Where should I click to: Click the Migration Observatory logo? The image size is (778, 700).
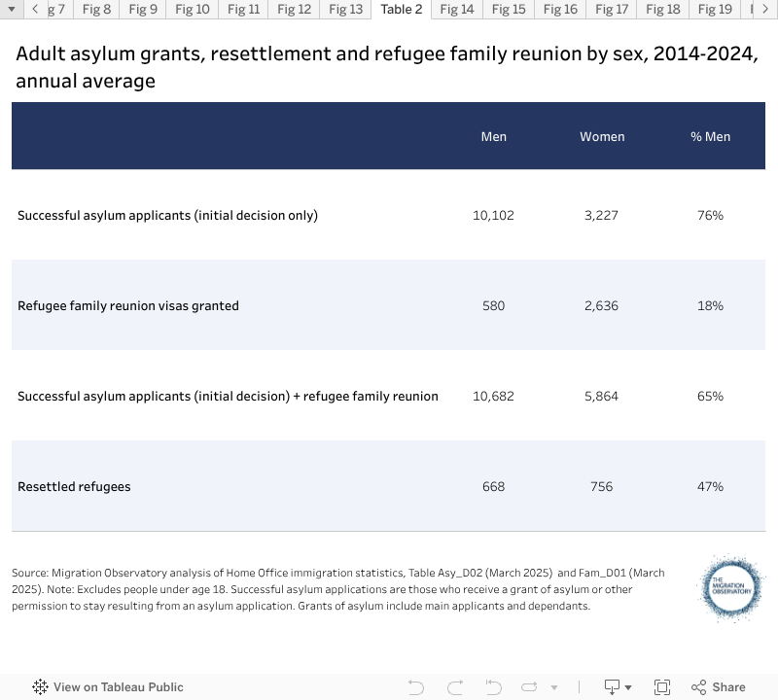coord(732,588)
